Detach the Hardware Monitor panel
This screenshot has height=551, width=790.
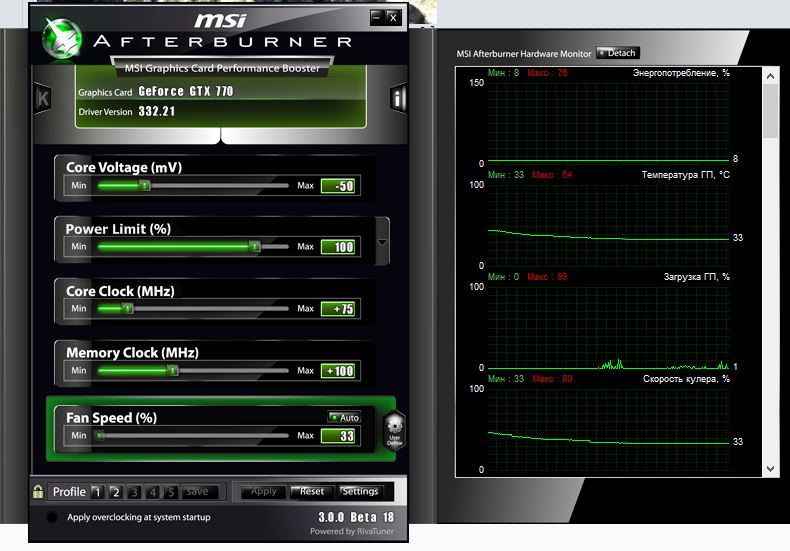pos(618,53)
